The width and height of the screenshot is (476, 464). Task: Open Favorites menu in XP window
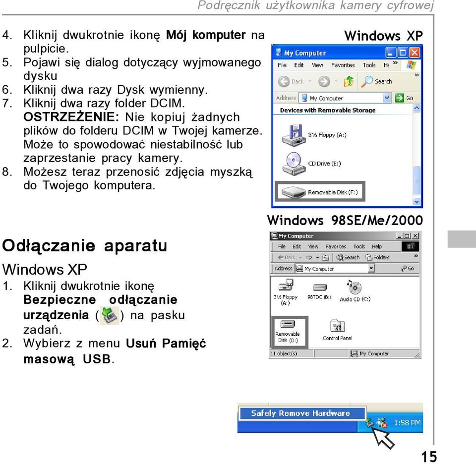tap(343, 65)
